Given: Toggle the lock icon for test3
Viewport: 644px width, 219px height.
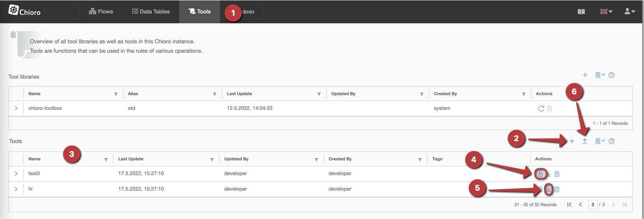Looking at the screenshot, I should (x=540, y=174).
